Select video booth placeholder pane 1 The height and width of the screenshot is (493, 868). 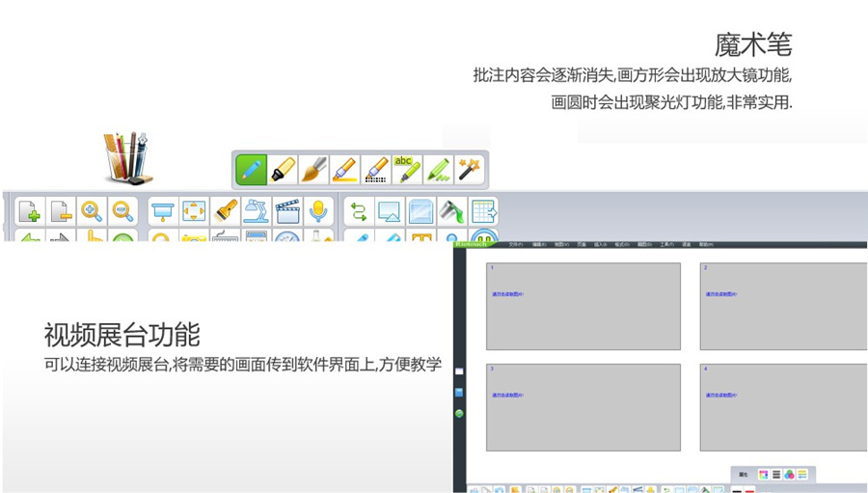pos(583,306)
